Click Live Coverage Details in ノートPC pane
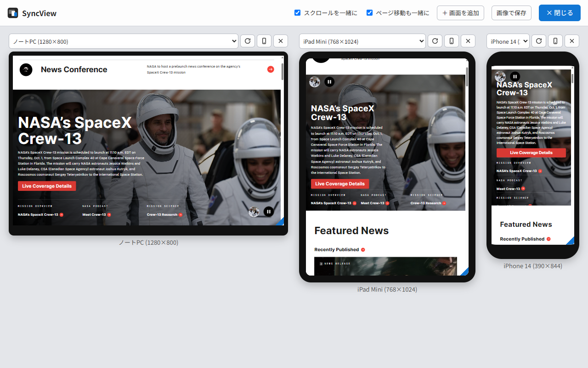 47,186
